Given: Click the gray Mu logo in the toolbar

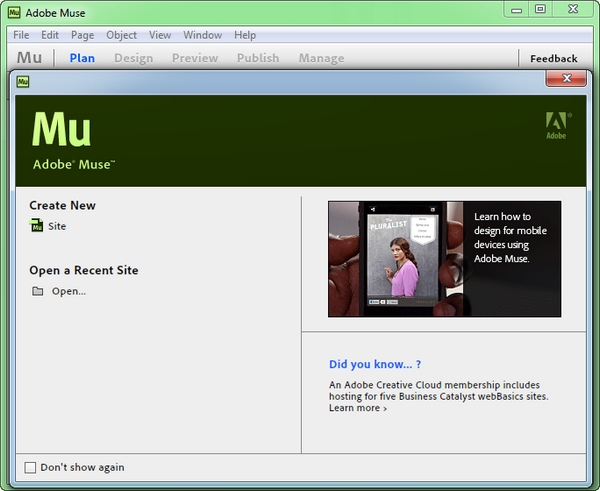Looking at the screenshot, I should (29, 58).
